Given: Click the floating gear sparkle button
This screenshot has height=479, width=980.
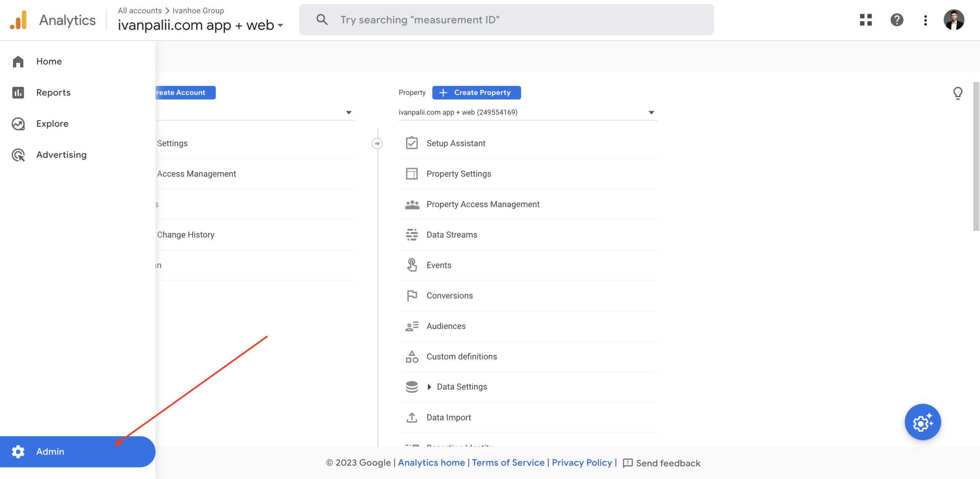Looking at the screenshot, I should pyautogui.click(x=923, y=422).
